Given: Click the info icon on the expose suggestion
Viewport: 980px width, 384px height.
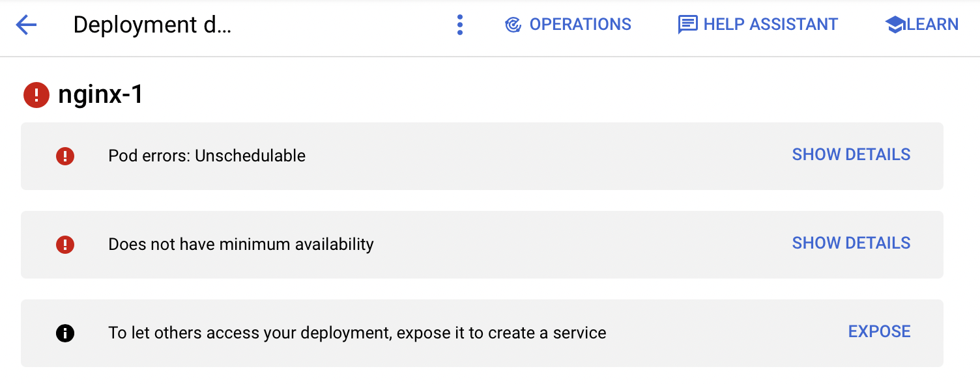Looking at the screenshot, I should 65,333.
